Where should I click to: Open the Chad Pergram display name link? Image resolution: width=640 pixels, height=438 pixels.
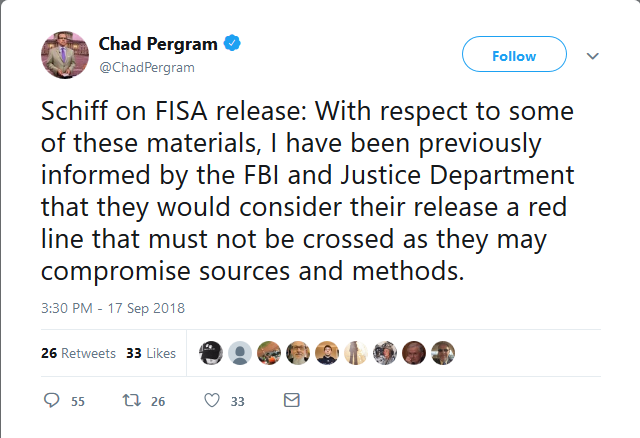(x=158, y=44)
